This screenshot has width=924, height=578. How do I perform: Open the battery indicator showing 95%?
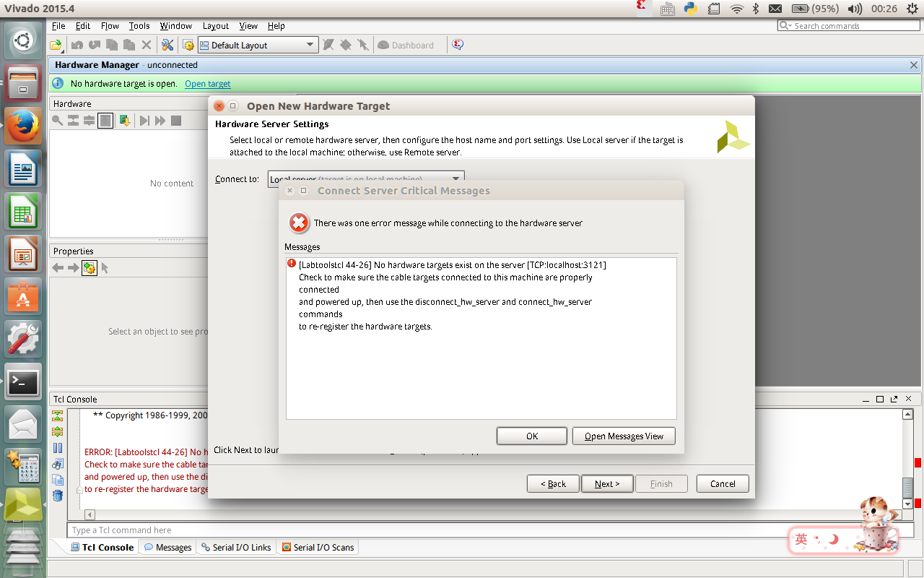[815, 9]
